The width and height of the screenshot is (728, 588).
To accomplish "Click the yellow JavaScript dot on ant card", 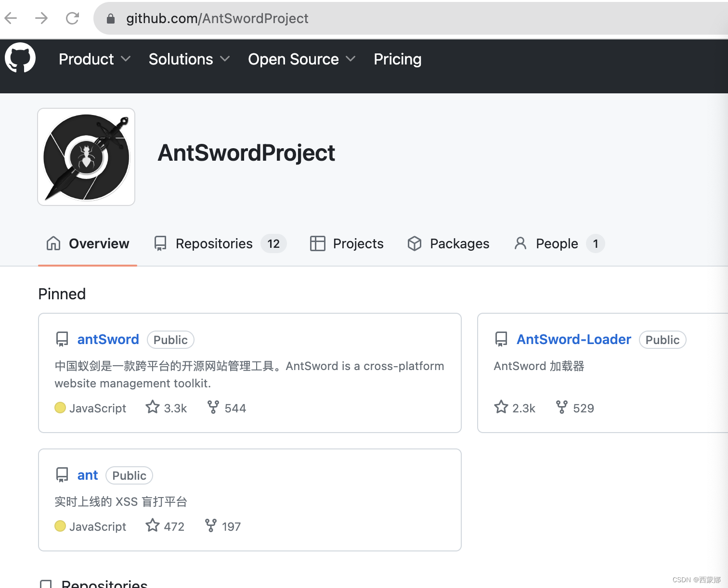I will coord(60,526).
